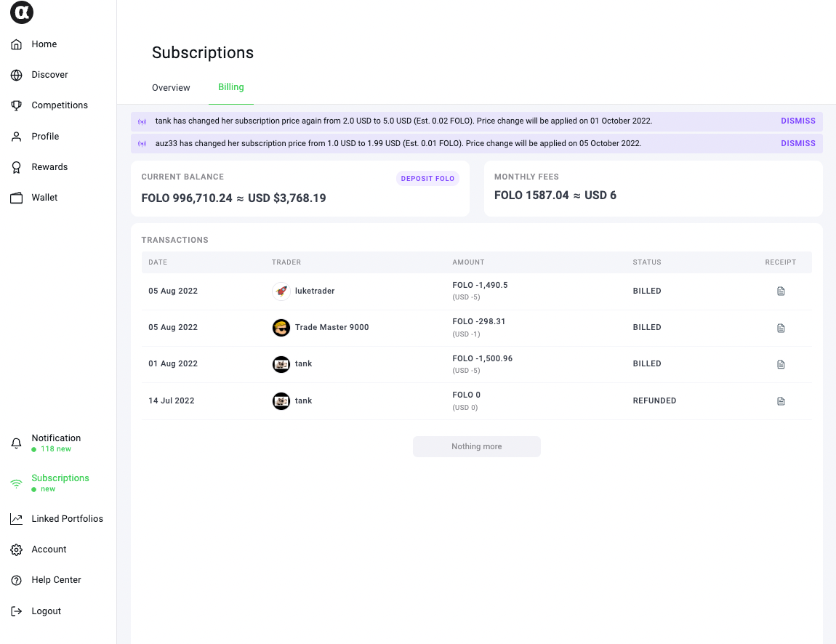Image resolution: width=836 pixels, height=644 pixels.
Task: Click the Discover globe icon
Action: coord(17,75)
